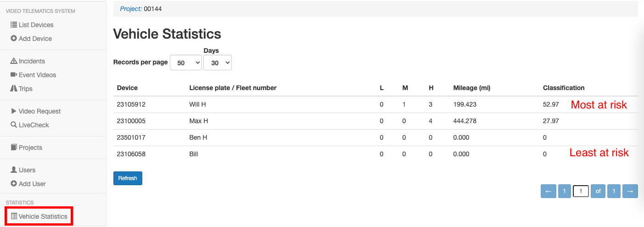The height and width of the screenshot is (227, 644).
Task: Open List Devices via its list icon
Action: [x=14, y=25]
